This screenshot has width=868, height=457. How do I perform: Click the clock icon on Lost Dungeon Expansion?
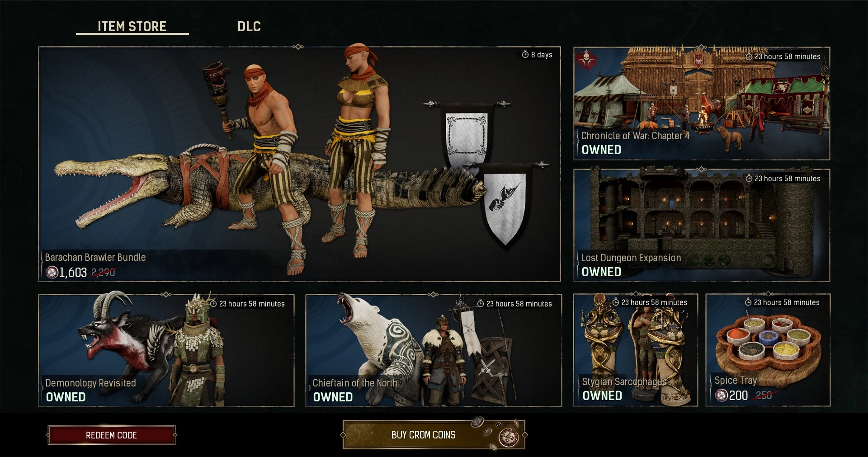coord(749,179)
